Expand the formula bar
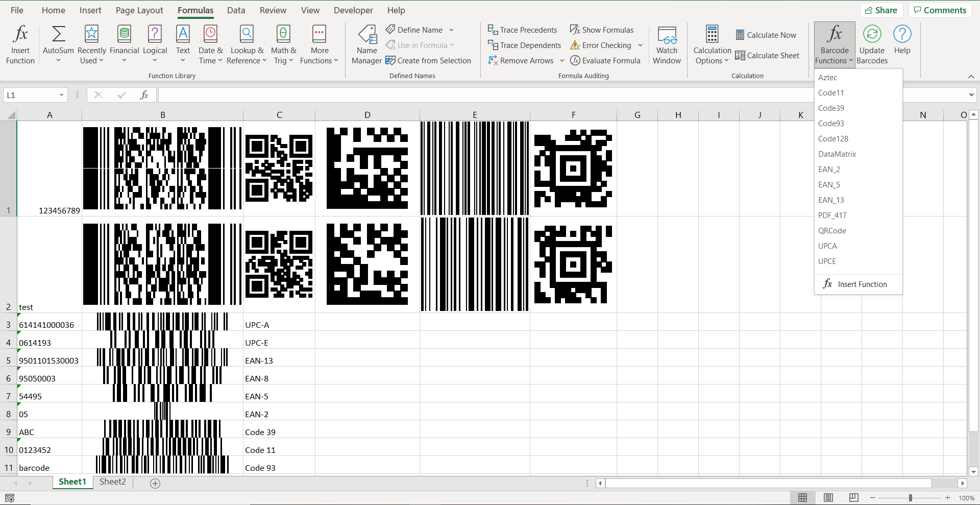The height and width of the screenshot is (505, 980). click(971, 95)
